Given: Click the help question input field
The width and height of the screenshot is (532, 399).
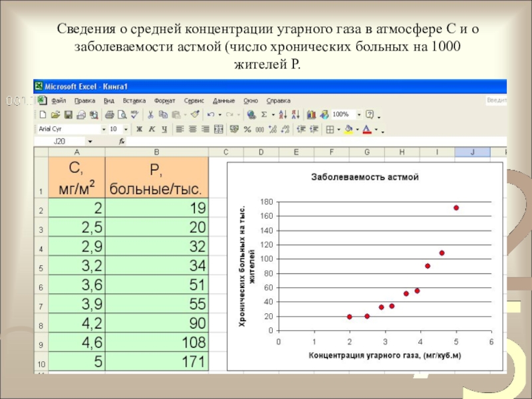Looking at the screenshot, I should (496, 100).
